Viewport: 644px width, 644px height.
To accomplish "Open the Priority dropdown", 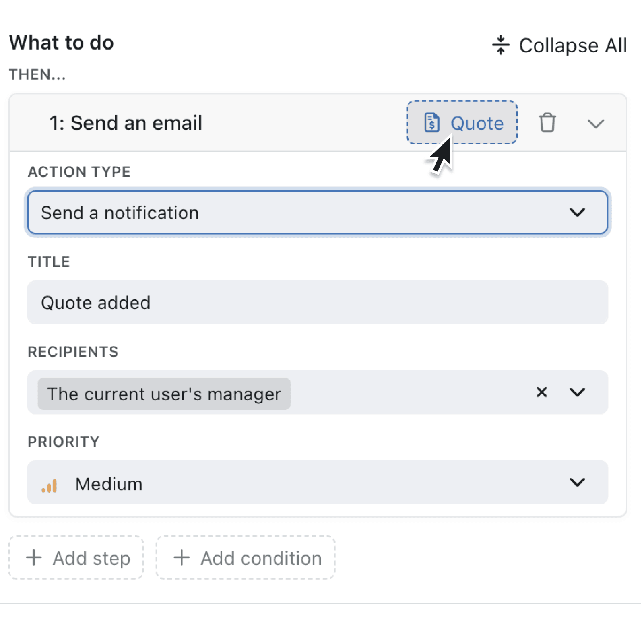I will tap(578, 483).
